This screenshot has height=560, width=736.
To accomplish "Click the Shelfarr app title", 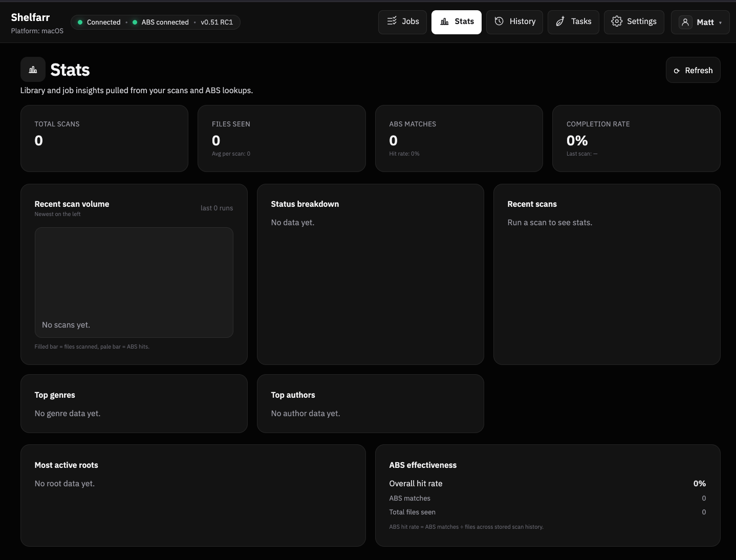I will pos(30,17).
